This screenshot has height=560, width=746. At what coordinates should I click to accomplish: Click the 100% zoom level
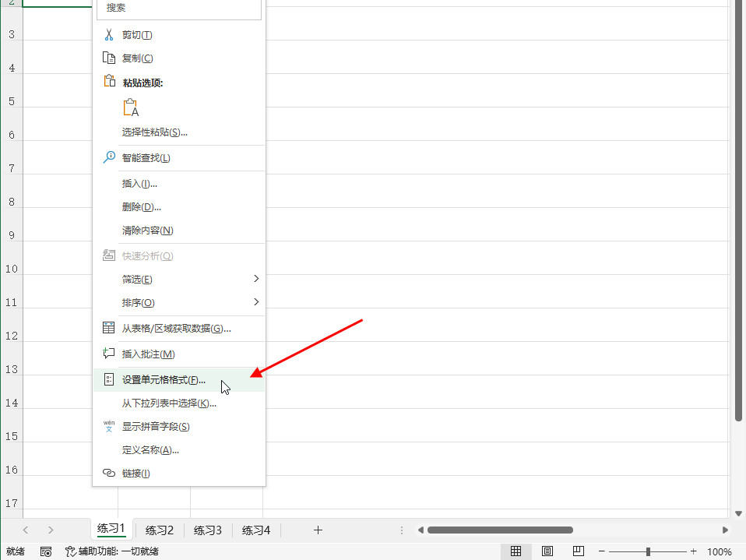[x=719, y=552]
